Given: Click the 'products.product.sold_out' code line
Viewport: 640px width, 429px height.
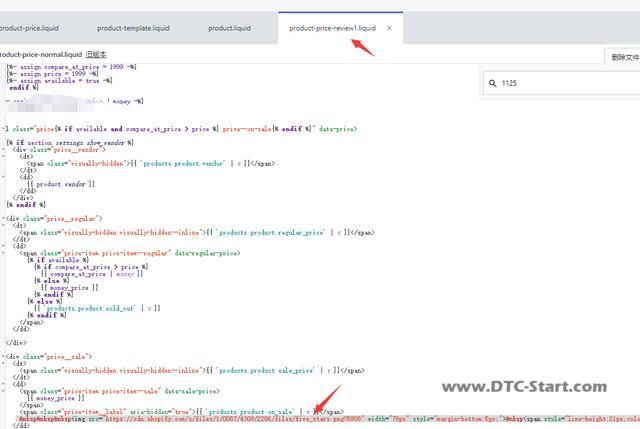Looking at the screenshot, I should pos(97,308).
